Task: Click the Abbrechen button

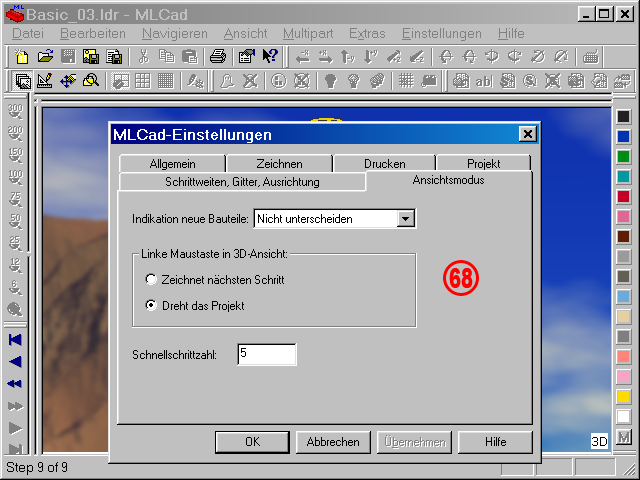Action: [x=333, y=442]
